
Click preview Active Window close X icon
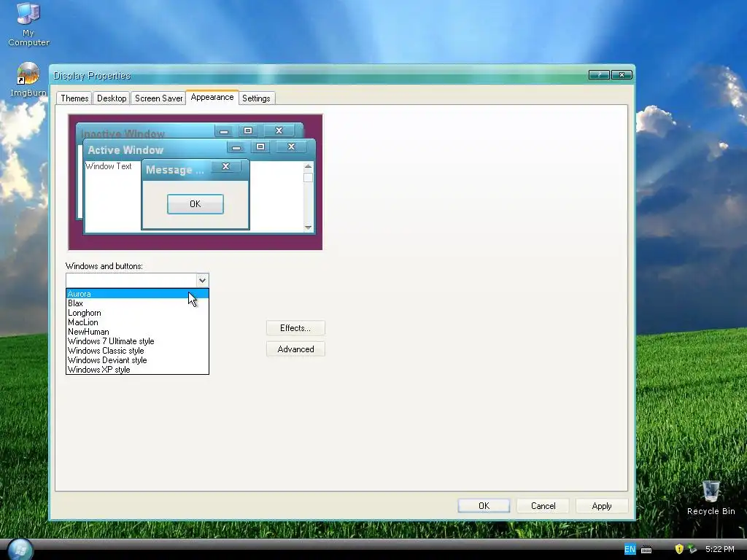292,147
